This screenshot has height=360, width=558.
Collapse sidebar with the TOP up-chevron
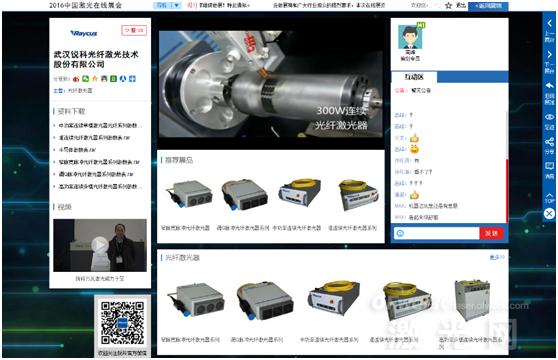(x=549, y=197)
